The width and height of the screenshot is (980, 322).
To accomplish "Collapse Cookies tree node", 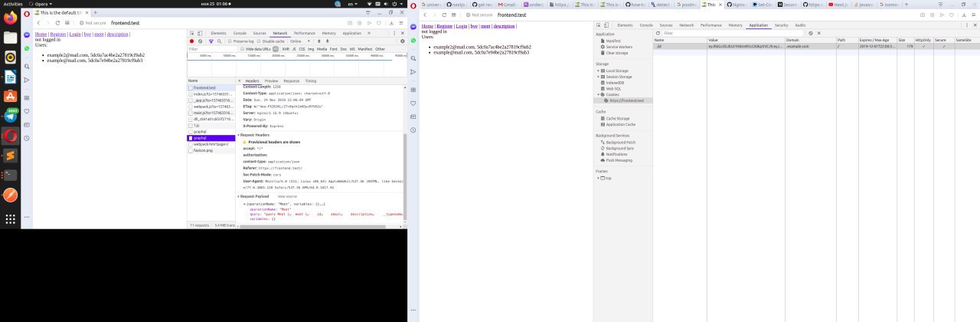I will point(599,95).
